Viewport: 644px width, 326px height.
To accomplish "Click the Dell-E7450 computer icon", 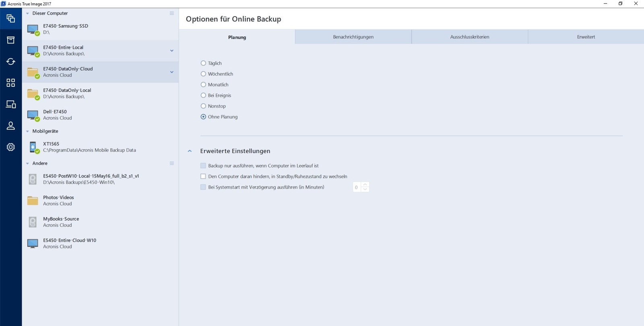I will pyautogui.click(x=33, y=115).
